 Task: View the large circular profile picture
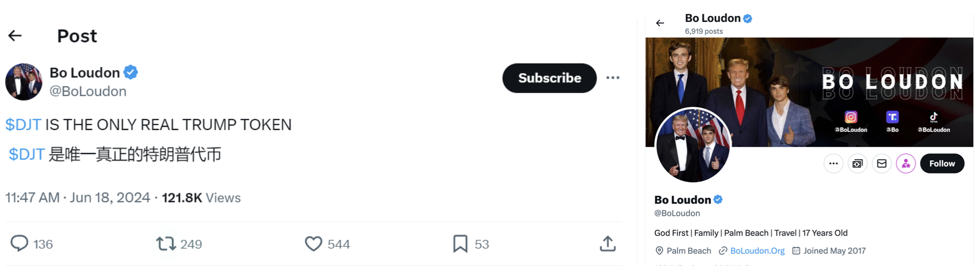click(693, 145)
